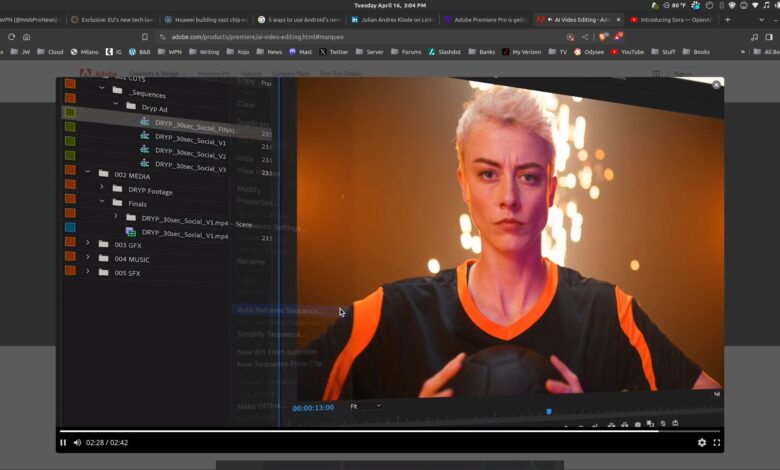Expand the 004 MUSIC bin
780x470 pixels.
point(88,257)
